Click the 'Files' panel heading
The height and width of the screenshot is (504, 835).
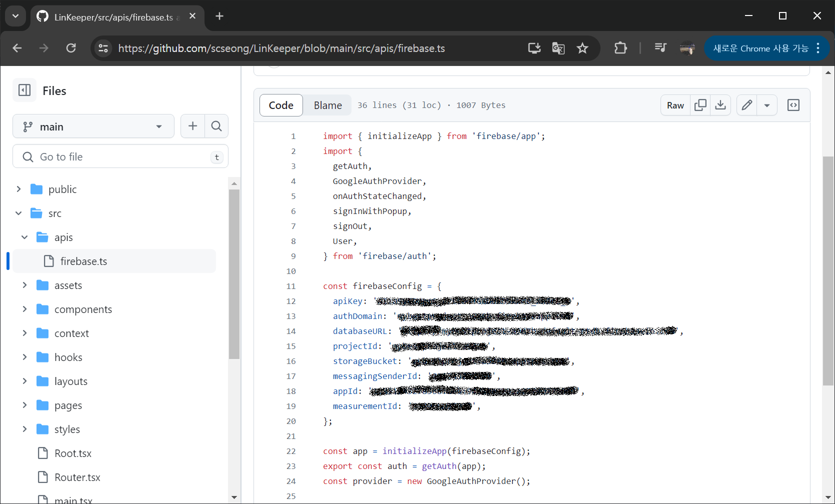click(54, 90)
